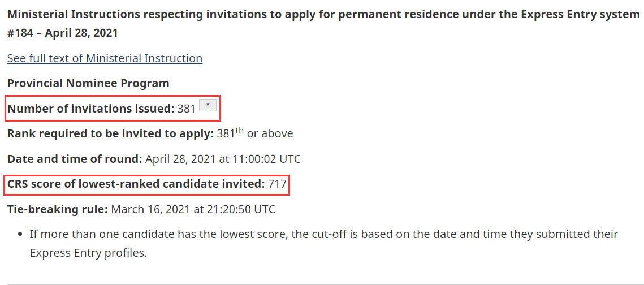
Task: Click the horizontal divider line at the bottom
Action: pyautogui.click(x=322, y=284)
